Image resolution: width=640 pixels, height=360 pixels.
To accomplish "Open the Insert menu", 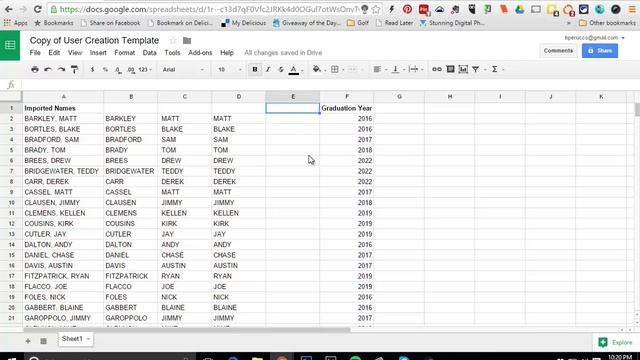I will 98,53.
